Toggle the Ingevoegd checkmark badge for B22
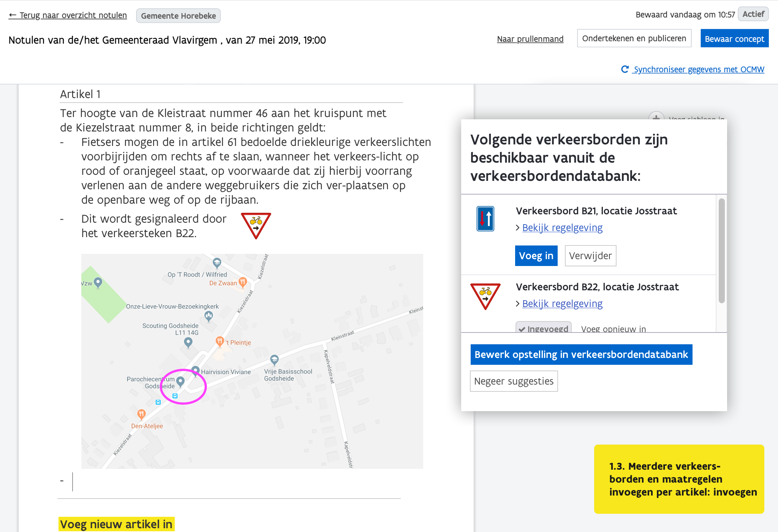This screenshot has height=532, width=778. pos(542,328)
